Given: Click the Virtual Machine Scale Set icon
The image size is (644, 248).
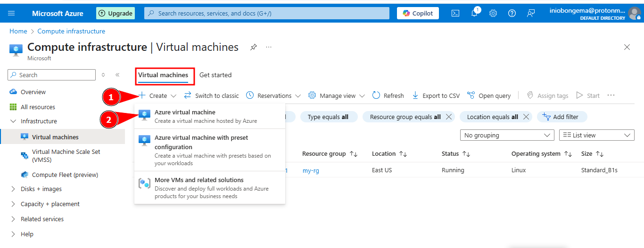Looking at the screenshot, I should pos(25,155).
